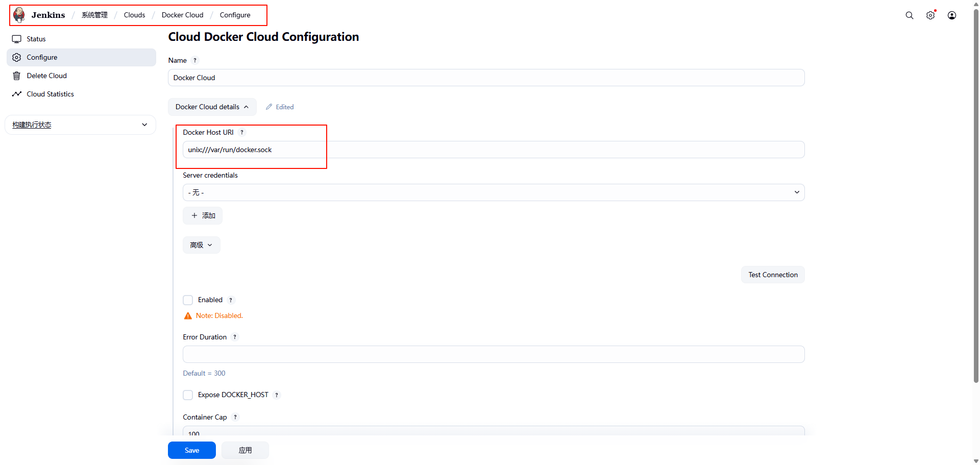This screenshot has width=980, height=465.
Task: Click the help icon next to Container Cap
Action: point(235,417)
